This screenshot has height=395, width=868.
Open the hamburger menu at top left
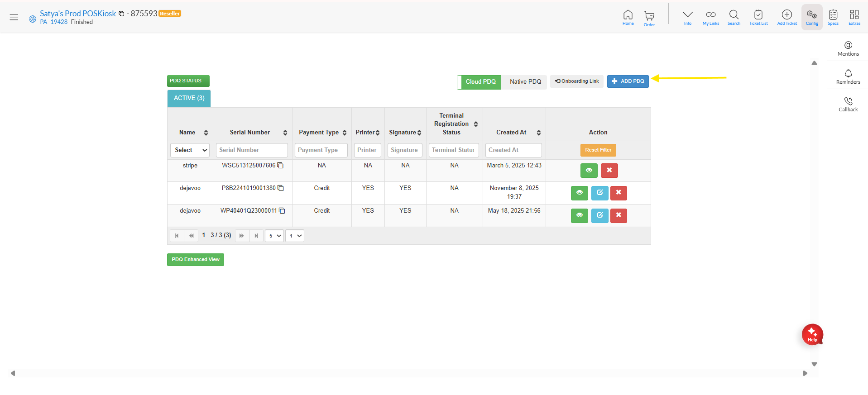pos(14,17)
